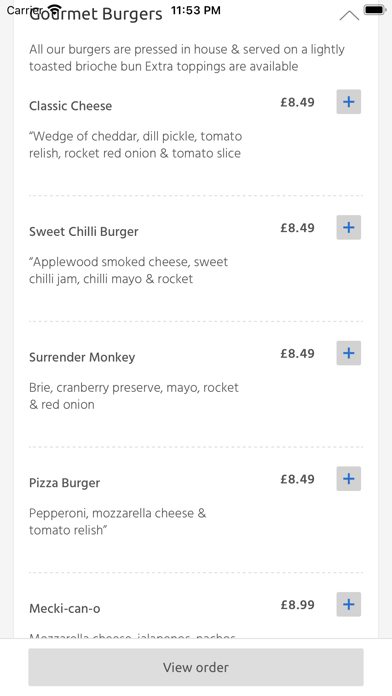Add Sweet Chilli Burger to order
Screen dimensions: 392x696
[x=348, y=227]
